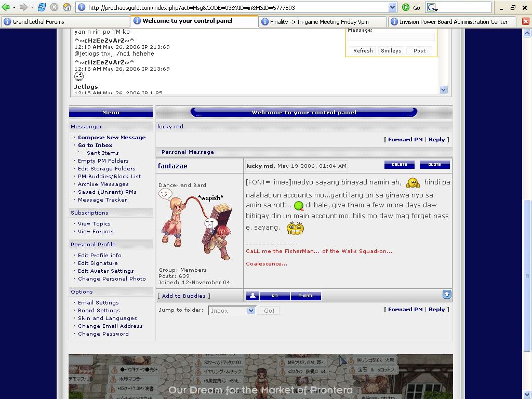The image size is (532, 399).
Task: Click the green Go icon
Action: pyautogui.click(x=406, y=7)
